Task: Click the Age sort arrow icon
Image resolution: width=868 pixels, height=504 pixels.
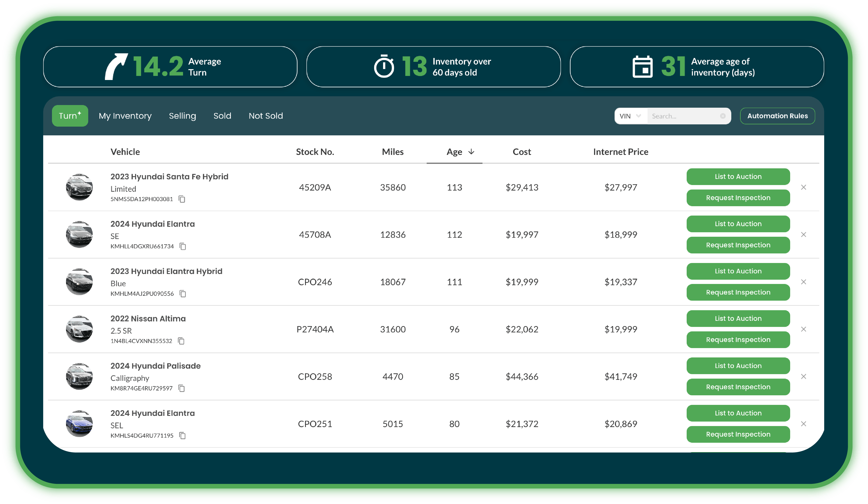Action: click(471, 152)
